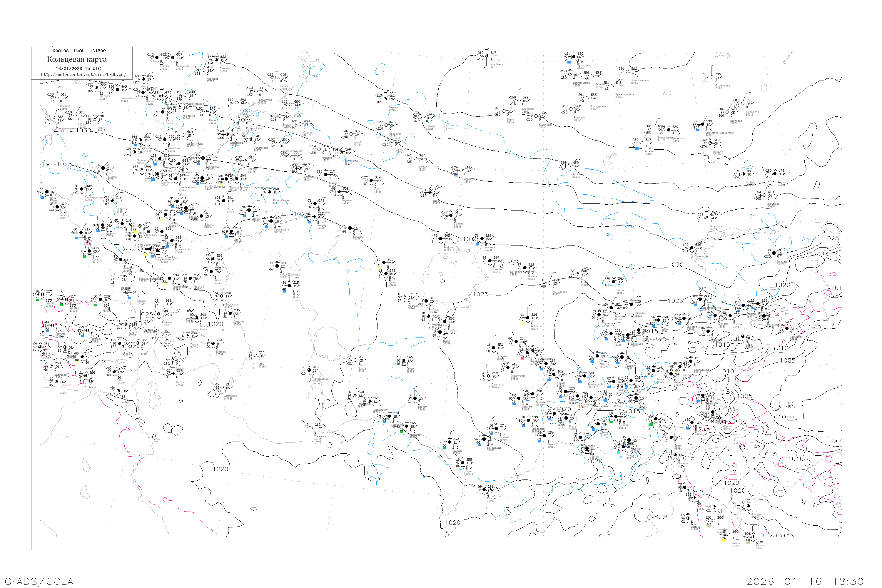Click the Актау filled station circle
882x588 pixels.
(x=289, y=286)
